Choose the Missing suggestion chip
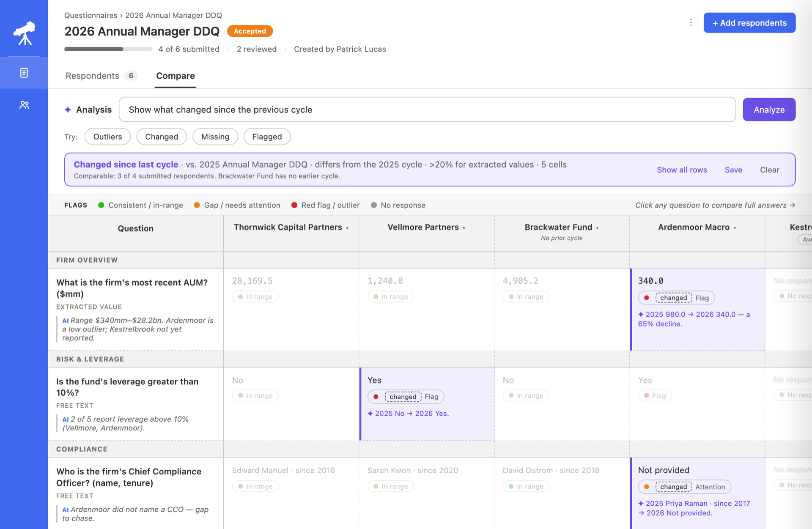812x529 pixels. 215,137
